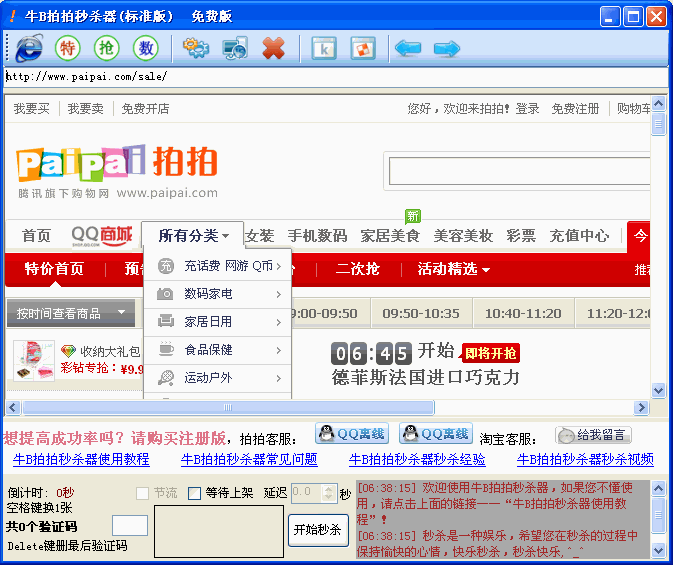Open the 牛B拍拍秒杀器使用教程 link
Viewport: 673px width, 565px height.
click(x=81, y=459)
